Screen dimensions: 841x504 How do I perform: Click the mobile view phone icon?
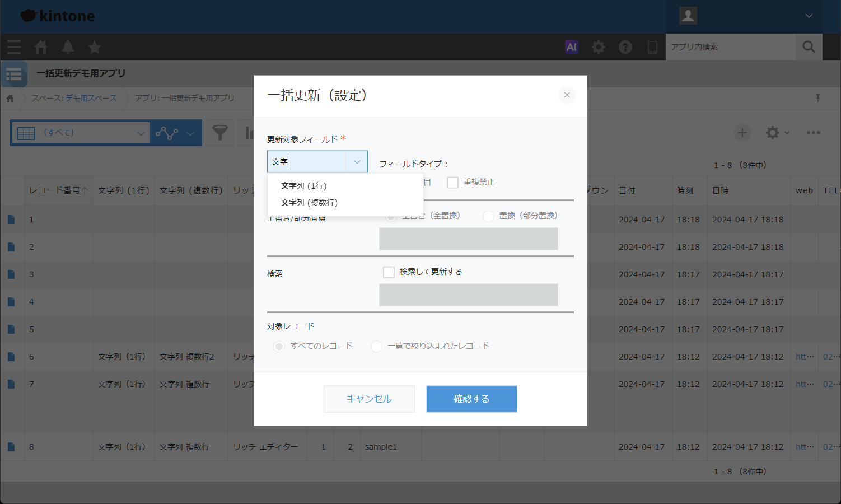pos(652,47)
